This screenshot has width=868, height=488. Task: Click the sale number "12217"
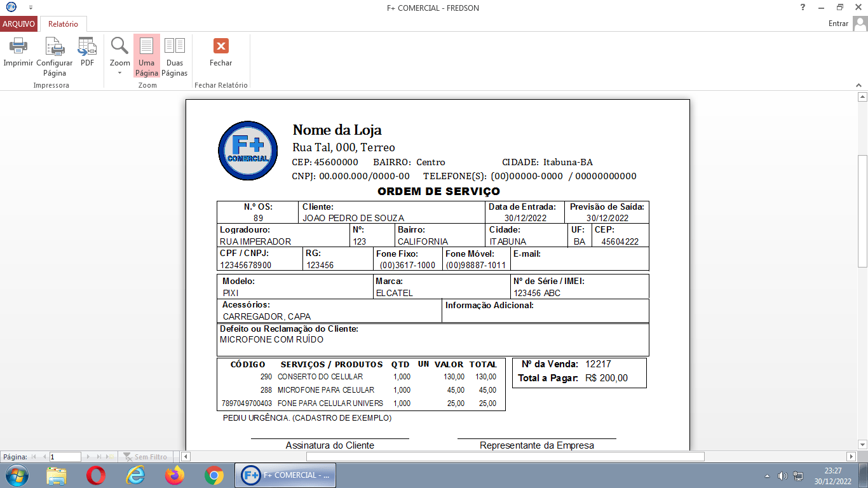click(x=598, y=364)
